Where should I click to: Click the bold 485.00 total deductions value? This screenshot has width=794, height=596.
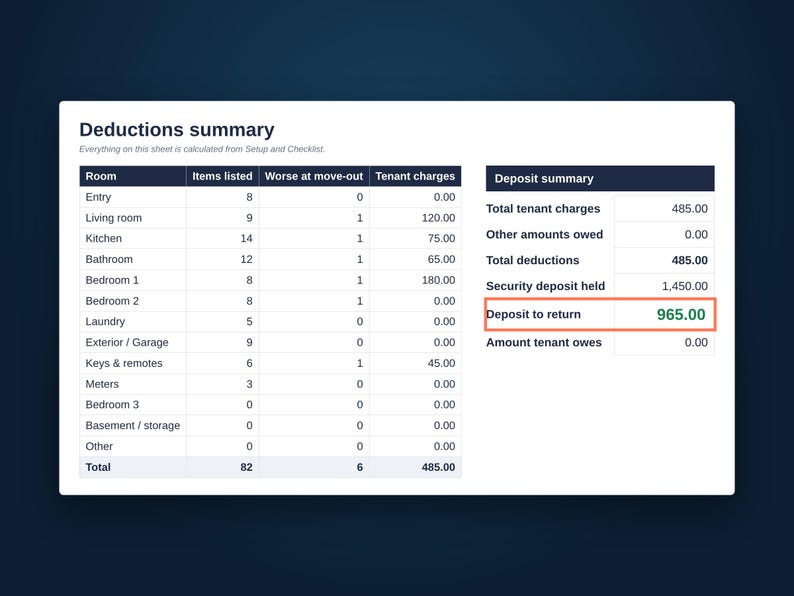tap(690, 260)
